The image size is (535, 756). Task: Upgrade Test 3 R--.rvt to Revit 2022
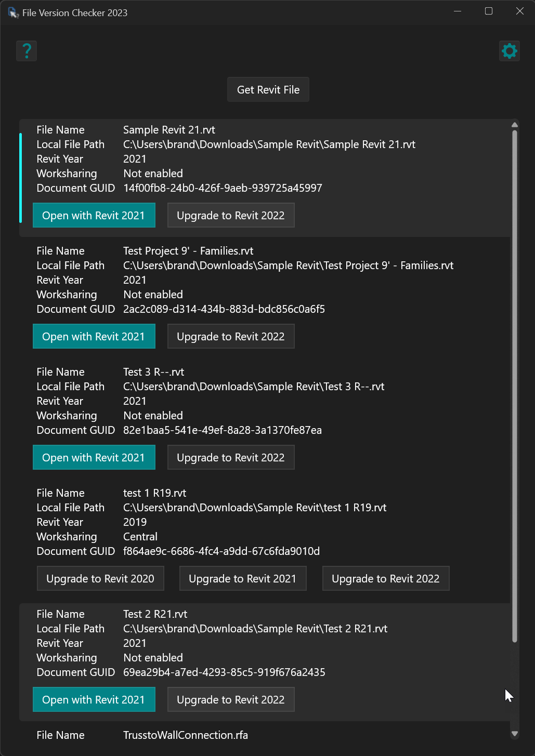pos(230,458)
